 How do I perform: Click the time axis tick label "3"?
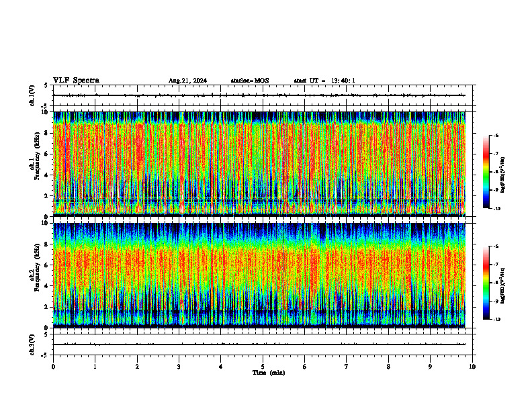point(179,367)
